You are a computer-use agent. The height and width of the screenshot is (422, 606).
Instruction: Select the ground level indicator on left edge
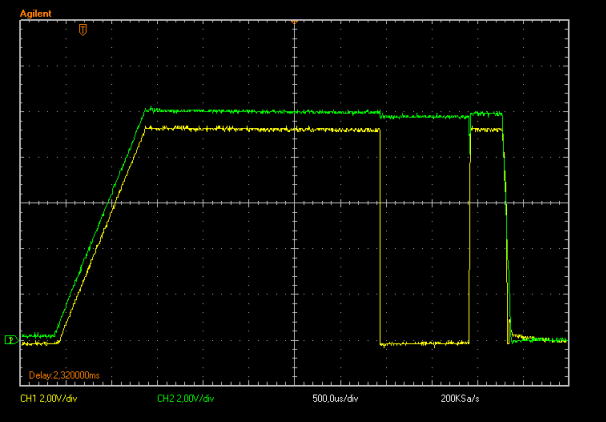pos(10,340)
